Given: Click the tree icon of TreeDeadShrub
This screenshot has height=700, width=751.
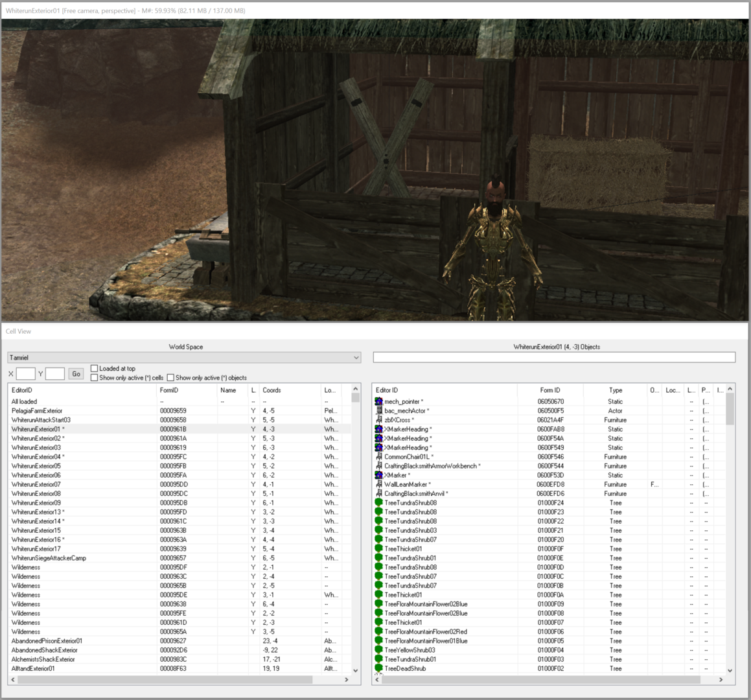Looking at the screenshot, I should (x=378, y=668).
